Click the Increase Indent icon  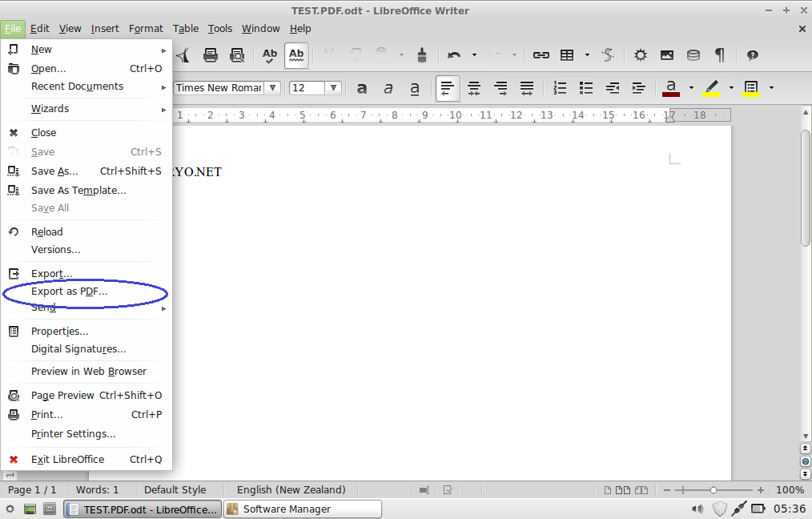(x=638, y=88)
